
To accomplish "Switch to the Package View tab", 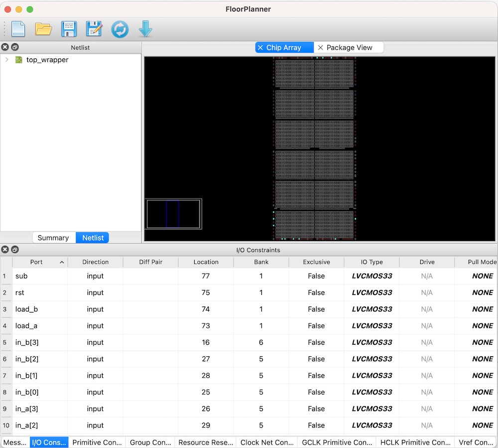I will pyautogui.click(x=349, y=48).
